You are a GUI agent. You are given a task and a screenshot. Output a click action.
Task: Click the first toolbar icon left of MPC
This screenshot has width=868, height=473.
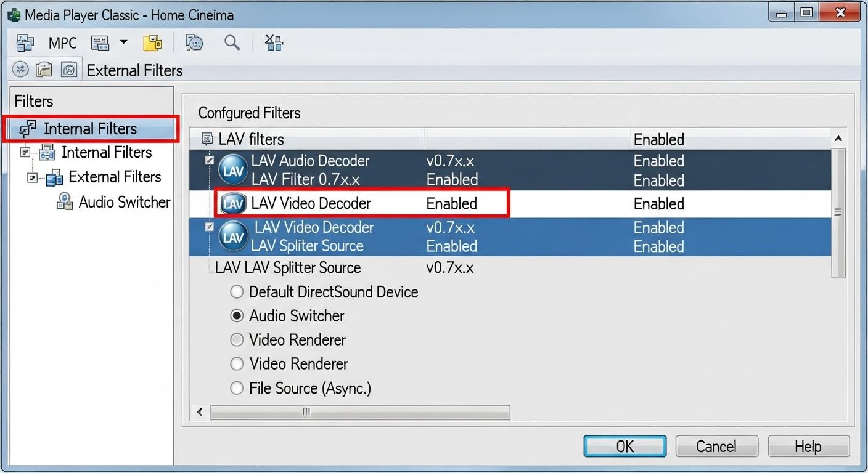pyautogui.click(x=25, y=43)
